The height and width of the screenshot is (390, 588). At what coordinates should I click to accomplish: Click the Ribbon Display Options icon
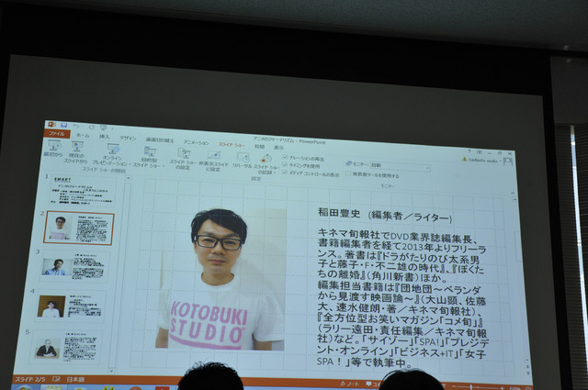(x=480, y=152)
